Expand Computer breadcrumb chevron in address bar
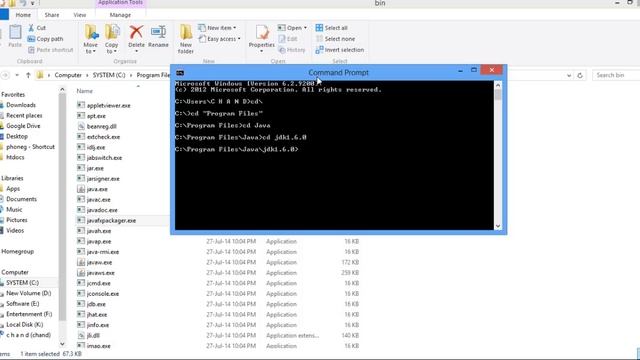Image resolution: width=640 pixels, height=360 pixels. [x=87, y=75]
